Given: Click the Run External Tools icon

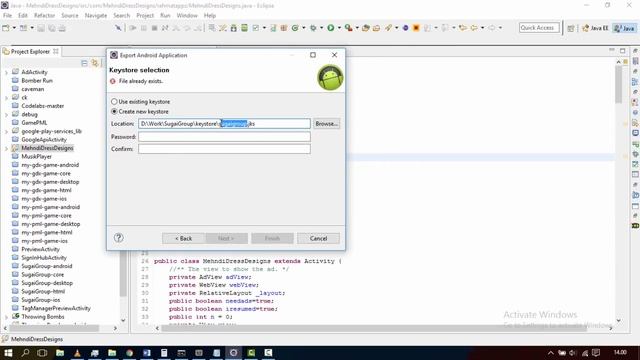Looking at the screenshot, I should (x=348, y=28).
